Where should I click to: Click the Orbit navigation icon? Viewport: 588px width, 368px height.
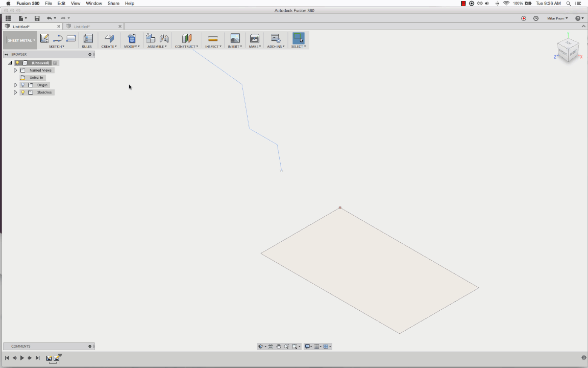pos(261,347)
